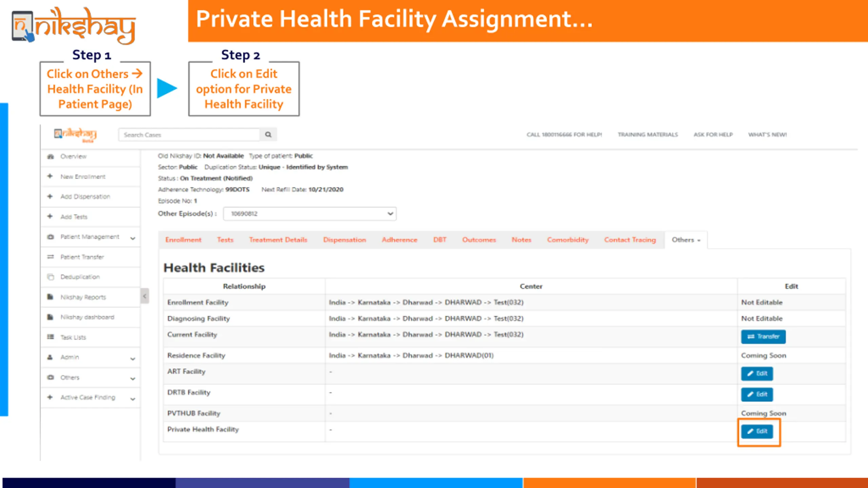Select Add Dispensation menu item
The image size is (868, 488).
[85, 197]
